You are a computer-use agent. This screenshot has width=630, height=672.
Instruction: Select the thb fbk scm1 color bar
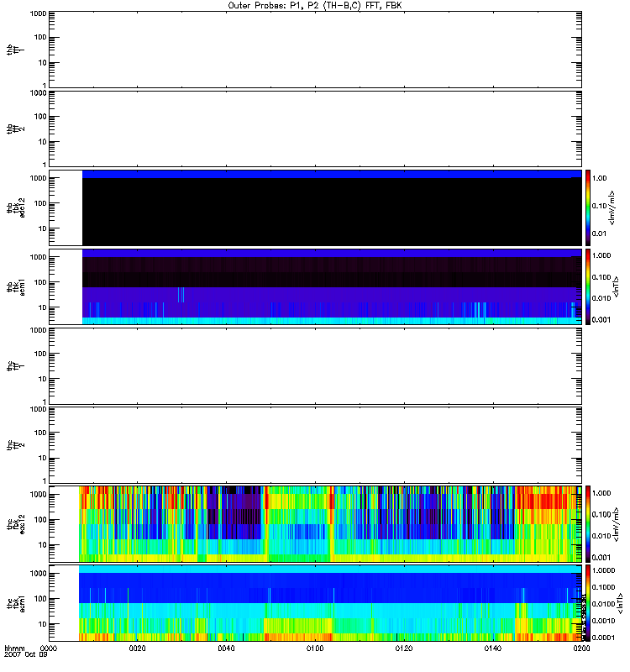coord(588,286)
